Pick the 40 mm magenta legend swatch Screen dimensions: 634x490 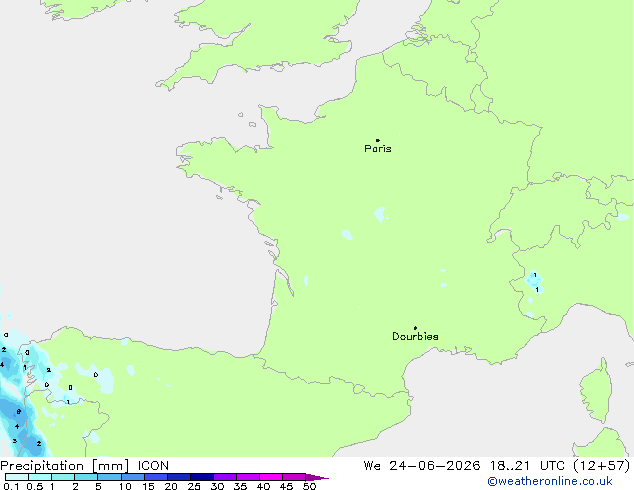pyautogui.click(x=271, y=477)
